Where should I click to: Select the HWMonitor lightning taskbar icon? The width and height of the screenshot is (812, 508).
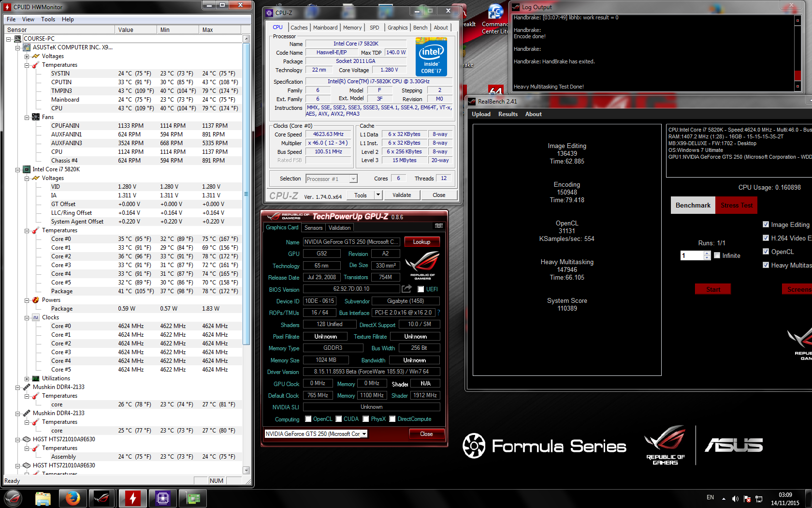[x=132, y=498]
